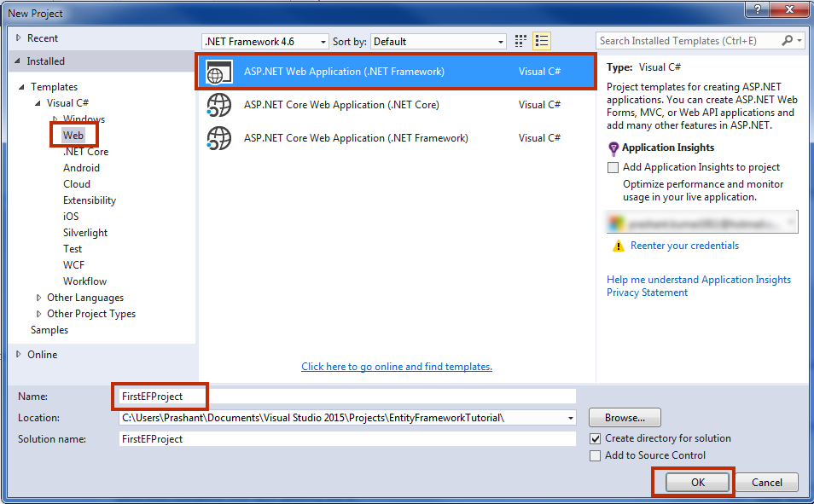
Task: Select the iOS category
Action: 71,217
